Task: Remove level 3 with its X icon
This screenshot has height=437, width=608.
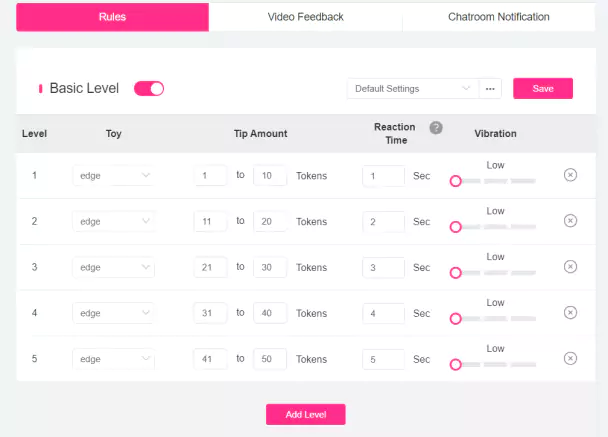Action: click(x=570, y=266)
